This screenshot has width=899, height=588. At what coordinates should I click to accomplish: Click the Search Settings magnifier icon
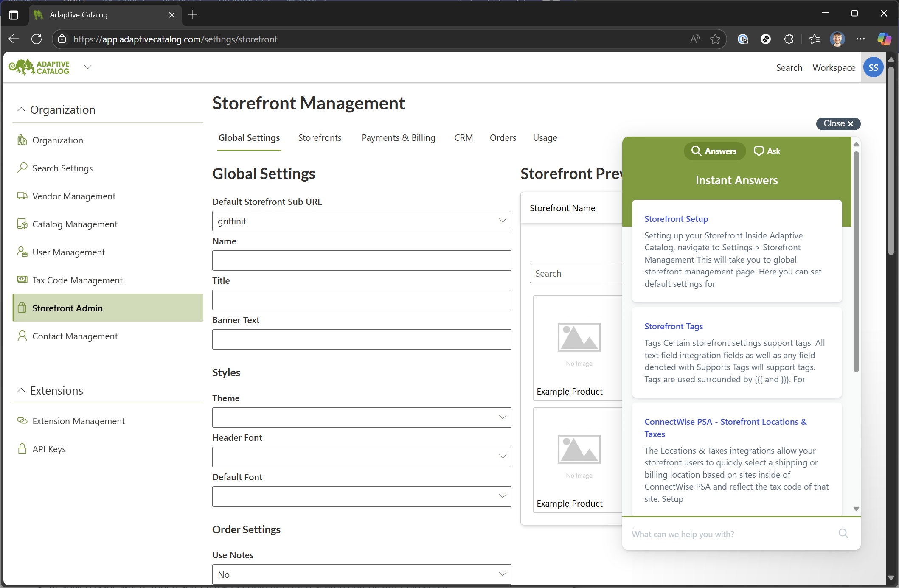click(22, 168)
